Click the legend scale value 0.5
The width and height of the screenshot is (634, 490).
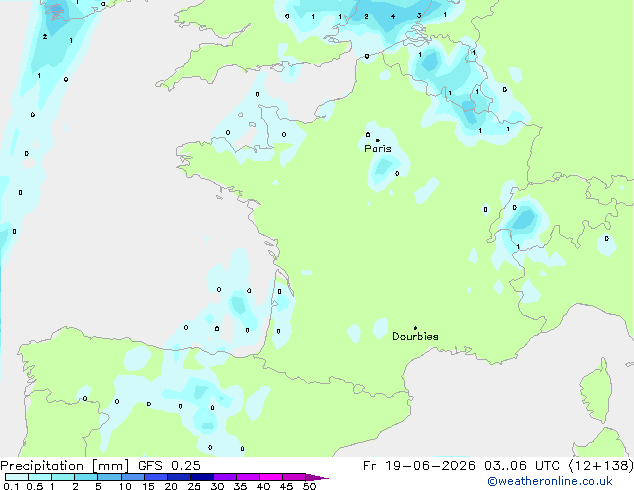(35, 486)
